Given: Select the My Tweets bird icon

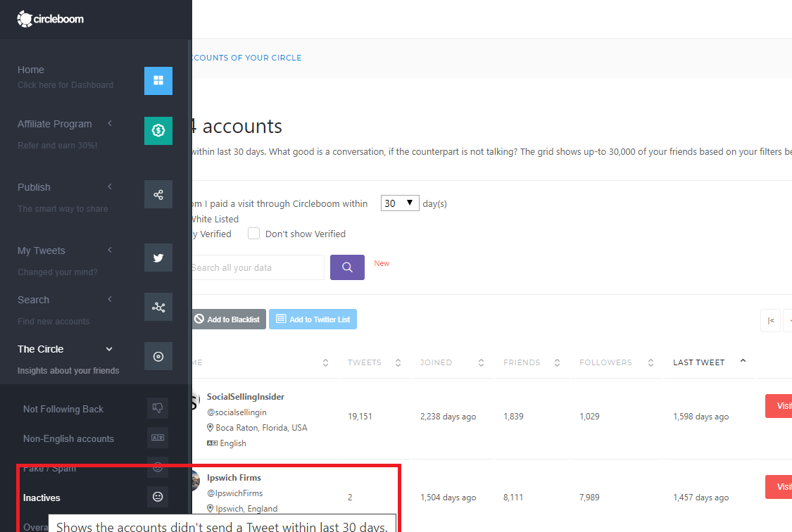Looking at the screenshot, I should coord(158,258).
